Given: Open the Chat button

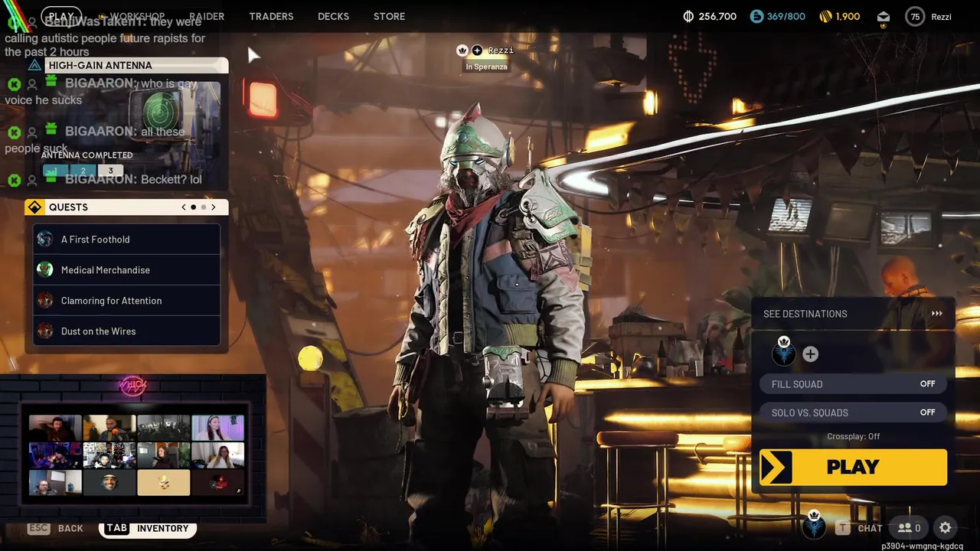Looking at the screenshot, I should click(860, 528).
